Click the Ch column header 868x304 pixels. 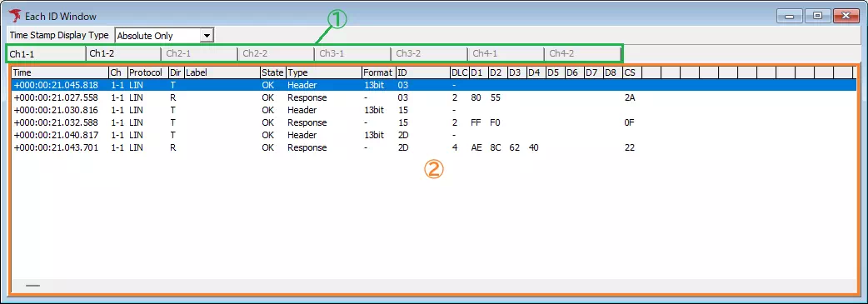point(118,72)
